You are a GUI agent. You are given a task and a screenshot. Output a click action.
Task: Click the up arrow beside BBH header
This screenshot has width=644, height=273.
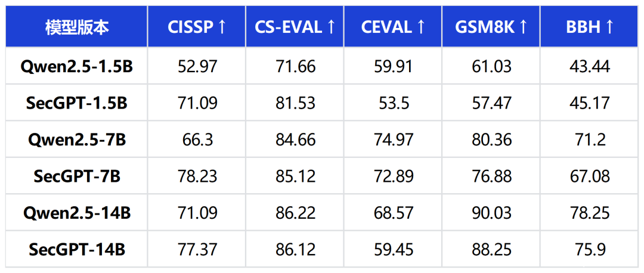[609, 27]
